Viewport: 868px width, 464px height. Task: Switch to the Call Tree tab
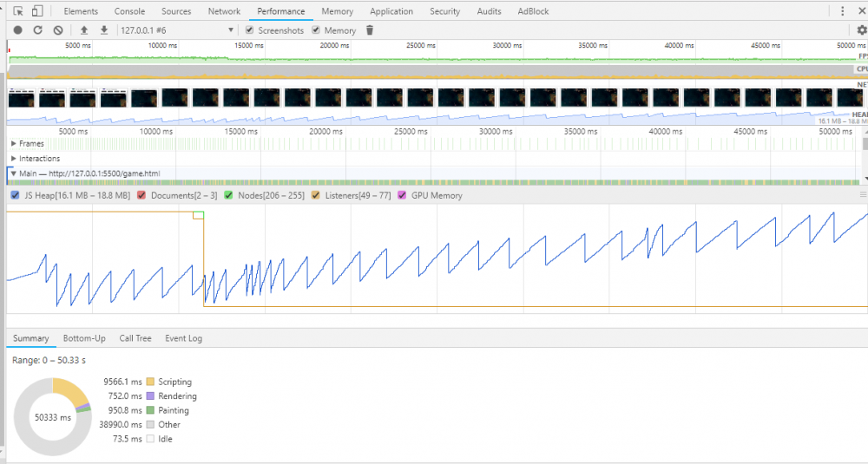(x=135, y=338)
